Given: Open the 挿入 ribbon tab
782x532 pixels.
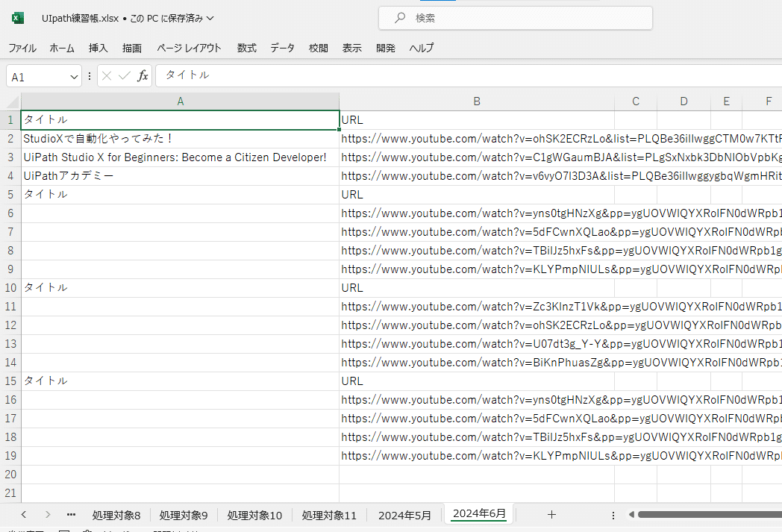Looking at the screenshot, I should click(98, 48).
